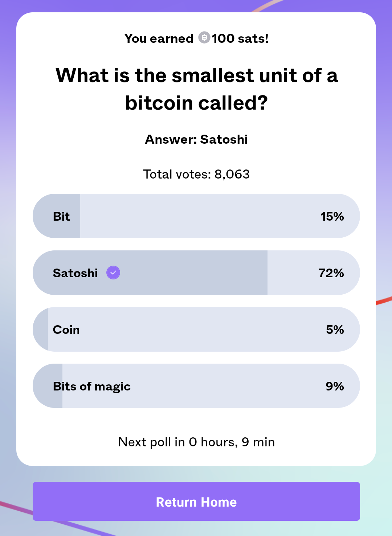This screenshot has height=536, width=392.
Task: Click the 5% result percentage
Action: click(335, 330)
